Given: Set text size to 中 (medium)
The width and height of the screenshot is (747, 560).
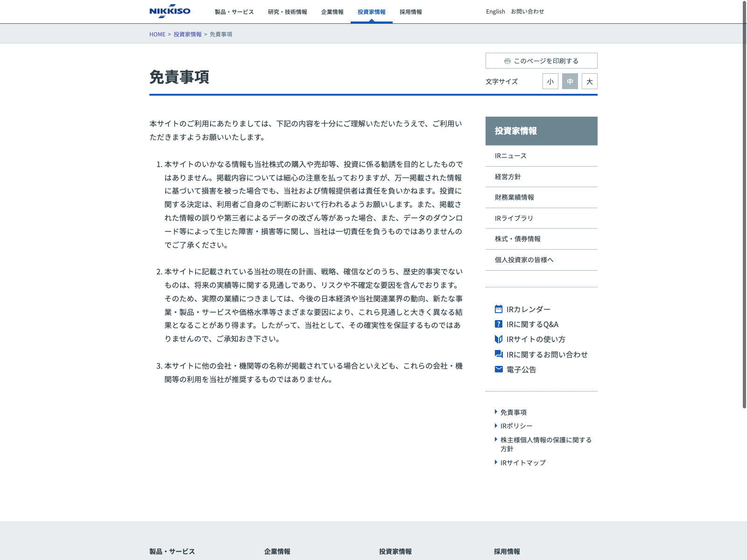Looking at the screenshot, I should 570,81.
